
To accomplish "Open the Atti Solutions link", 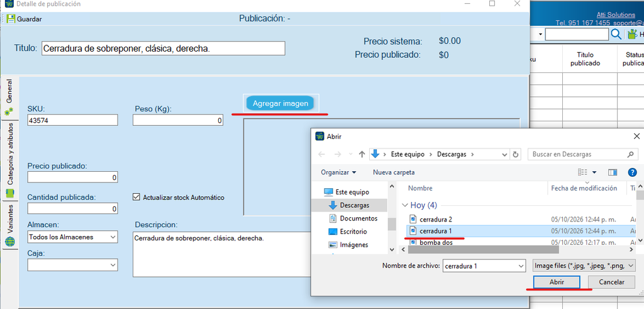I will [616, 15].
